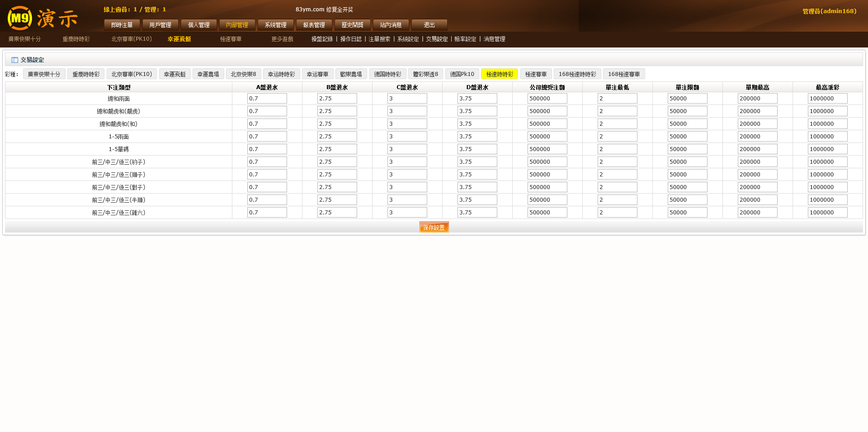The image size is (868, 432).
Task: Click the 管理員(admin168) account label
Action: 829,11
